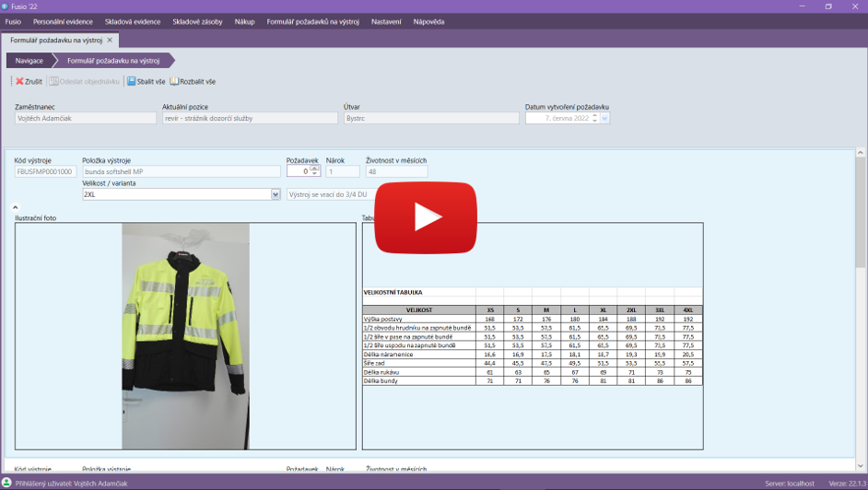Open the Nastavení menu
Screen dimensions: 868x490
click(386, 21)
